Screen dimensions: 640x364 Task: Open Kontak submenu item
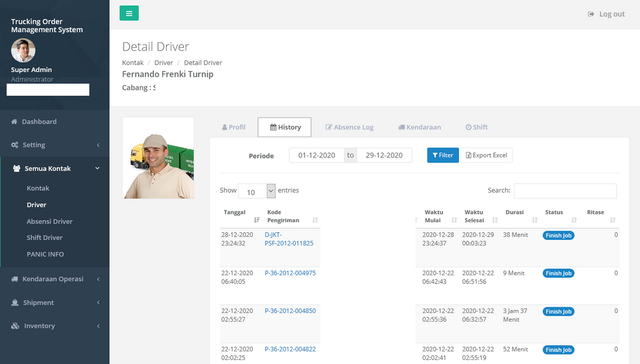tap(38, 188)
